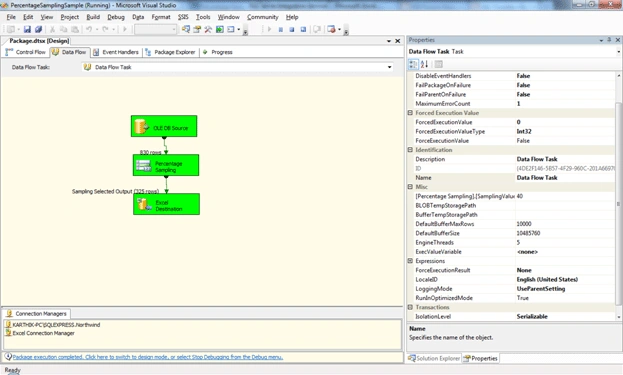This screenshot has width=623, height=375.
Task: Save the package with the Save icon
Action: [27, 29]
